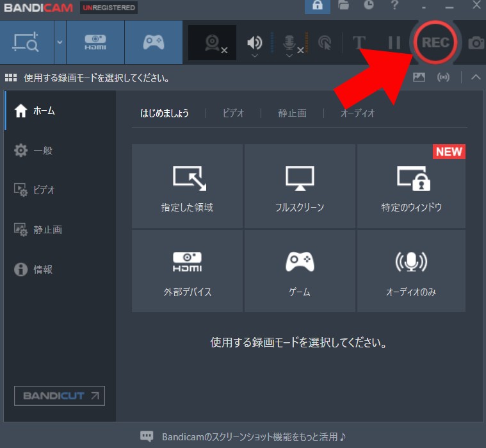Screen dimensions: 486x448
Task: Toggle the microphone icon
Action: coord(289,42)
